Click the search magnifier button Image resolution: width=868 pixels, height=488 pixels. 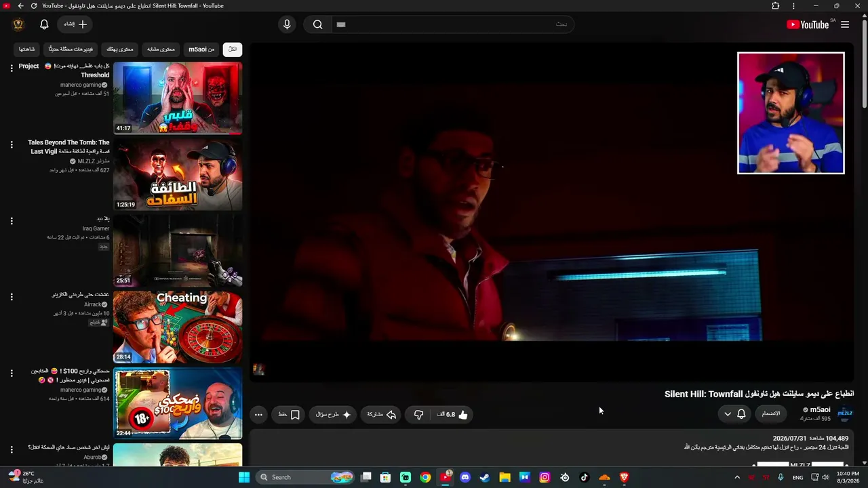pos(317,24)
